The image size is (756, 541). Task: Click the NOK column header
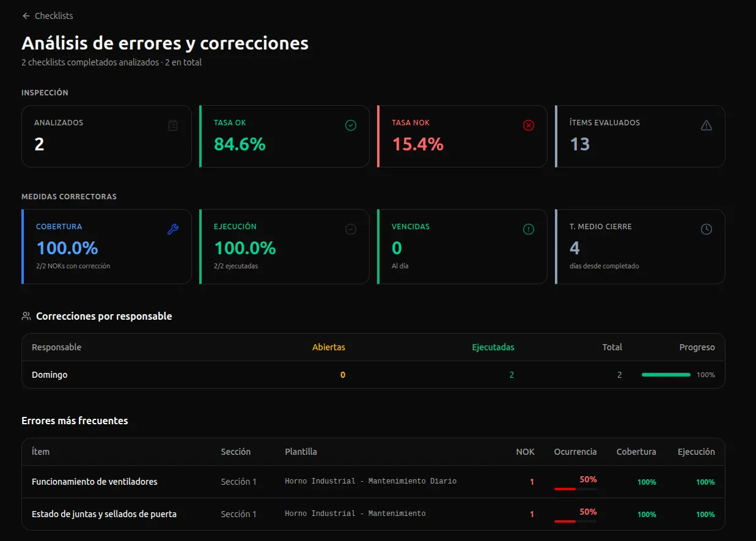[x=526, y=452]
